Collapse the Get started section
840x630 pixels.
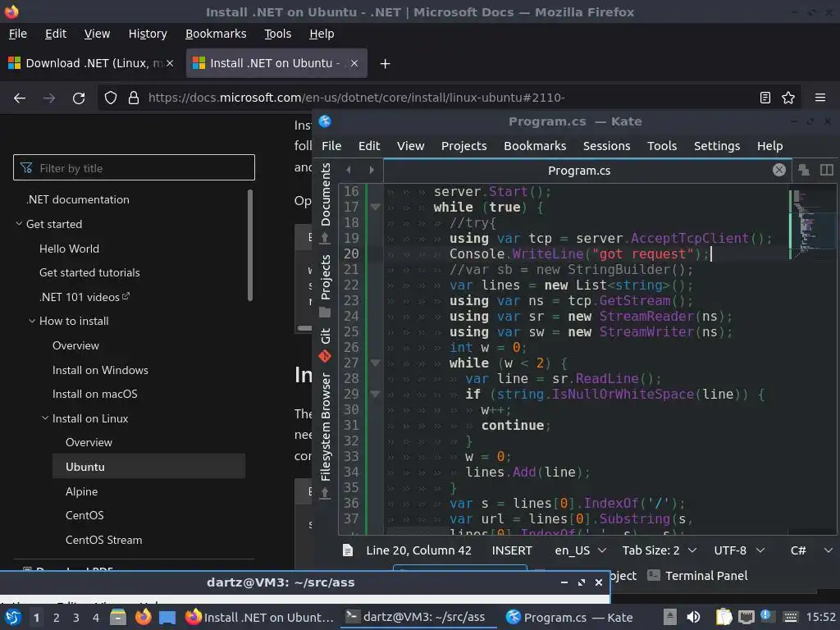click(19, 224)
